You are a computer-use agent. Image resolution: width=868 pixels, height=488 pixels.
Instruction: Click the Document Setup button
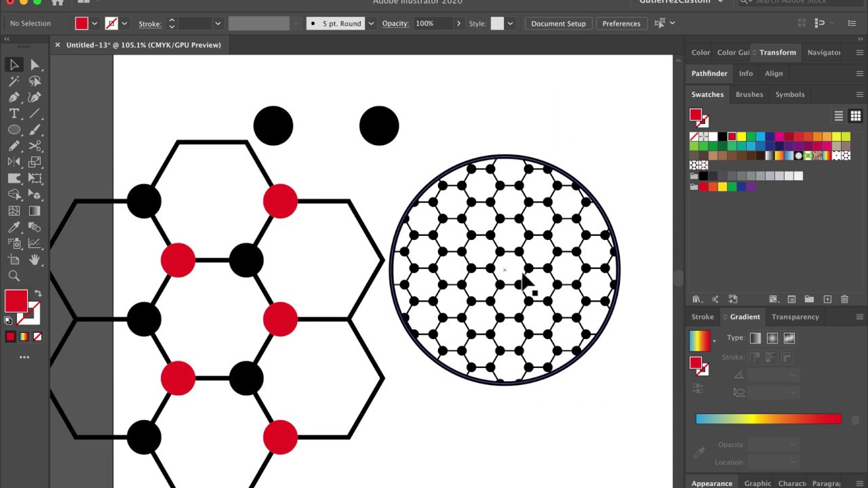(558, 24)
